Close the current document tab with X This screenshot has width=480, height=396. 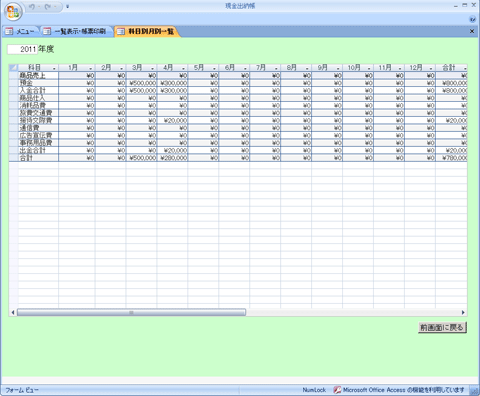(x=472, y=31)
